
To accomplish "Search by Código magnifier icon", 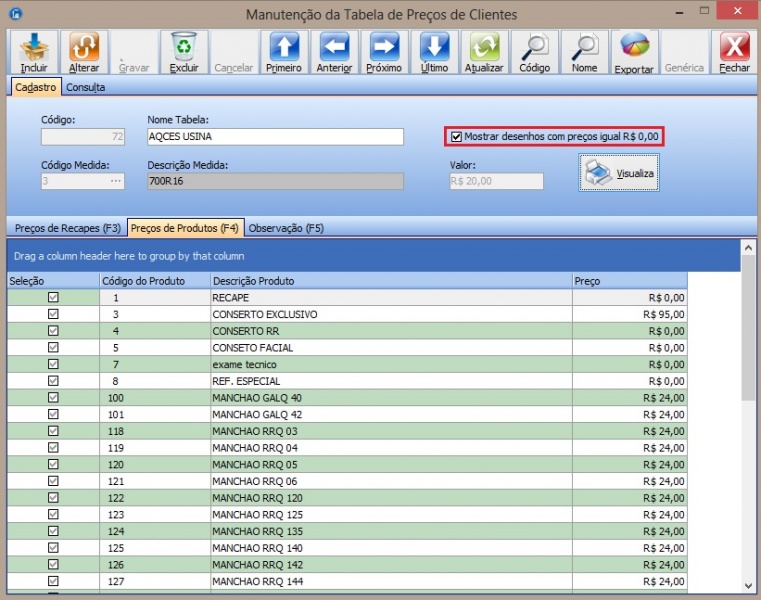I will 535,51.
